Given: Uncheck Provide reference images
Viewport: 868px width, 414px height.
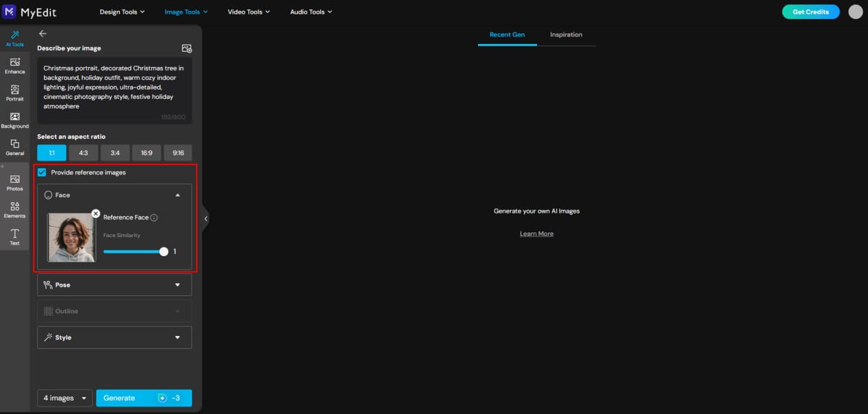Looking at the screenshot, I should [42, 172].
